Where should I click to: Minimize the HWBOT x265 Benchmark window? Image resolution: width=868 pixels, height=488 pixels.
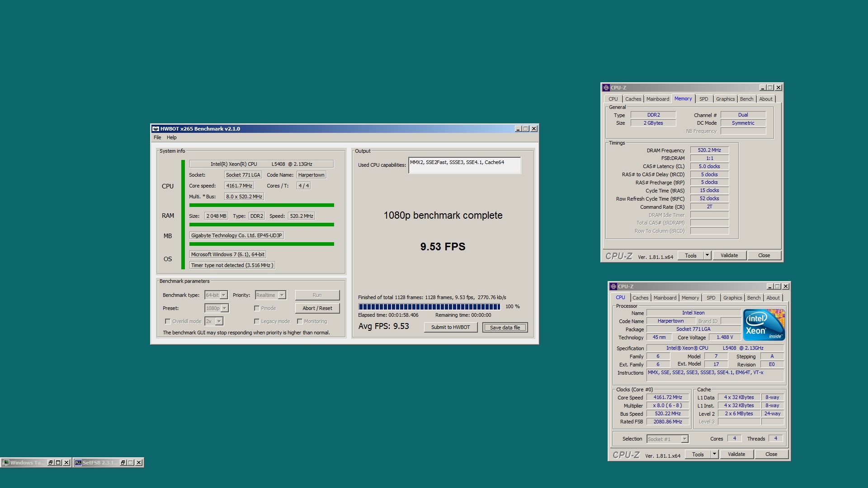point(518,129)
